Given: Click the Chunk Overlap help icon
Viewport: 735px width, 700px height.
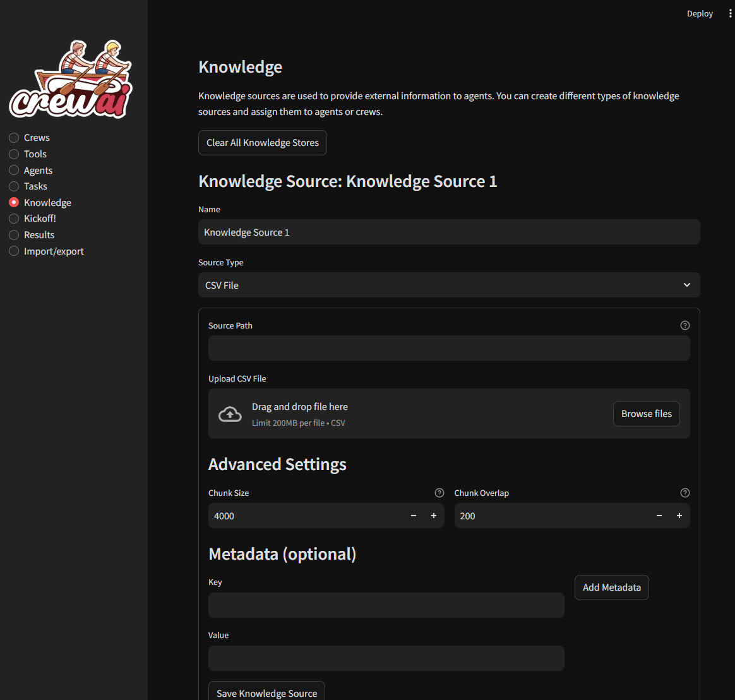Looking at the screenshot, I should tap(685, 493).
